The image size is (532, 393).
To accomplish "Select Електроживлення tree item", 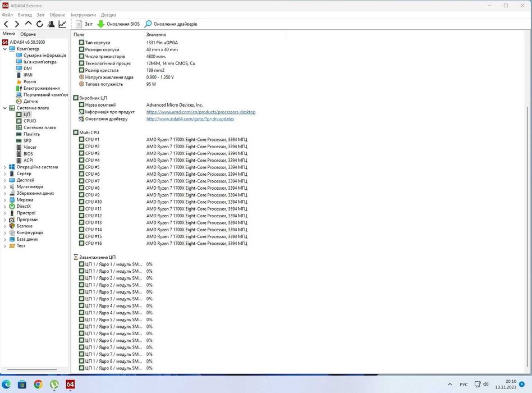I will click(x=42, y=88).
